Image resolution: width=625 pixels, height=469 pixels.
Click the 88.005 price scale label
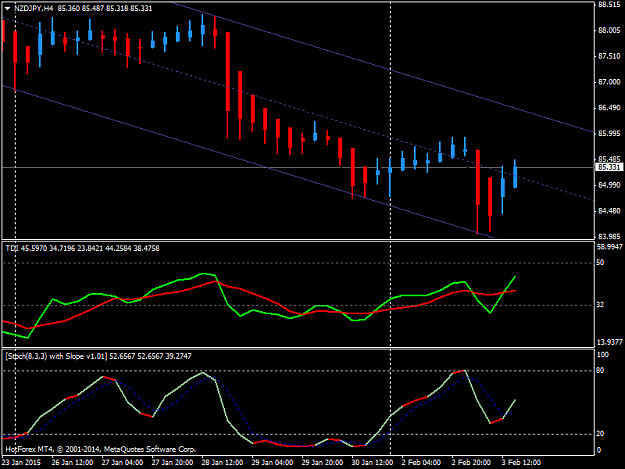coord(609,30)
